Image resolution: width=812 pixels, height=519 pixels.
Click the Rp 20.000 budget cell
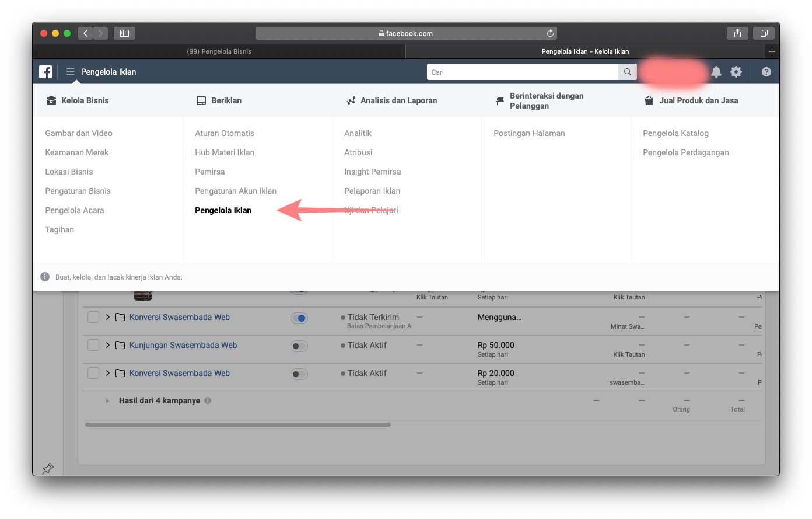[496, 373]
